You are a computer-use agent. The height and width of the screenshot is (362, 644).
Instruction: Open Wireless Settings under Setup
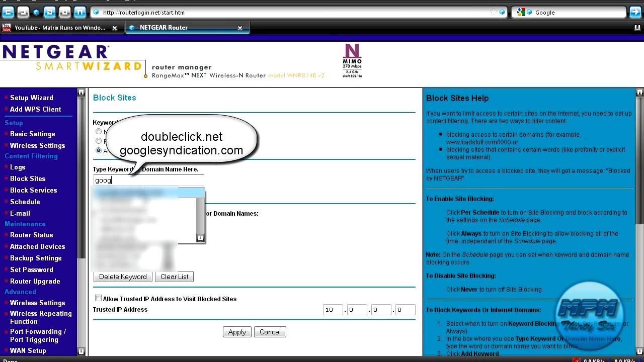point(37,145)
